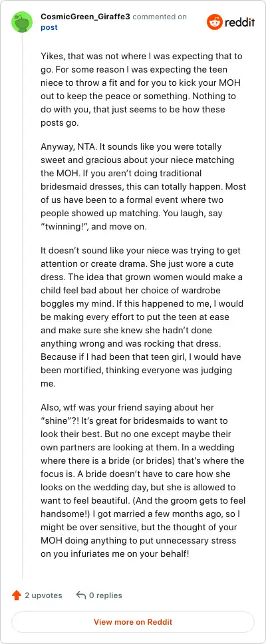Open the blue "post" link

coord(49,27)
